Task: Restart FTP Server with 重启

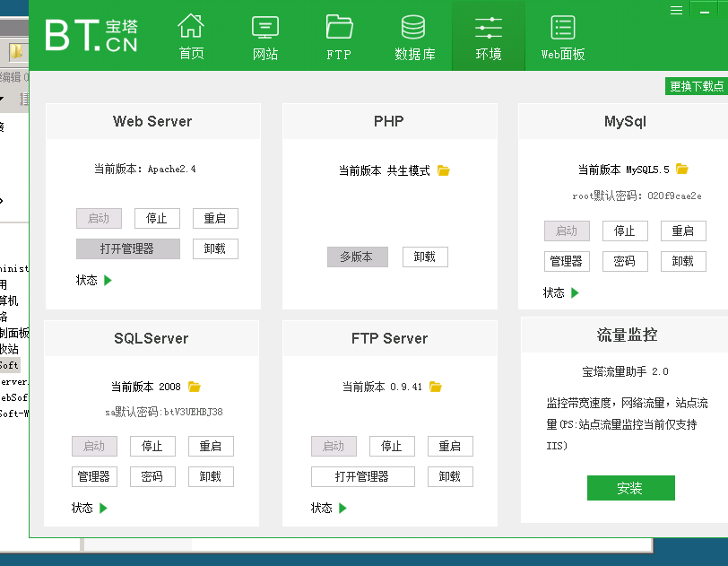Action: [450, 446]
